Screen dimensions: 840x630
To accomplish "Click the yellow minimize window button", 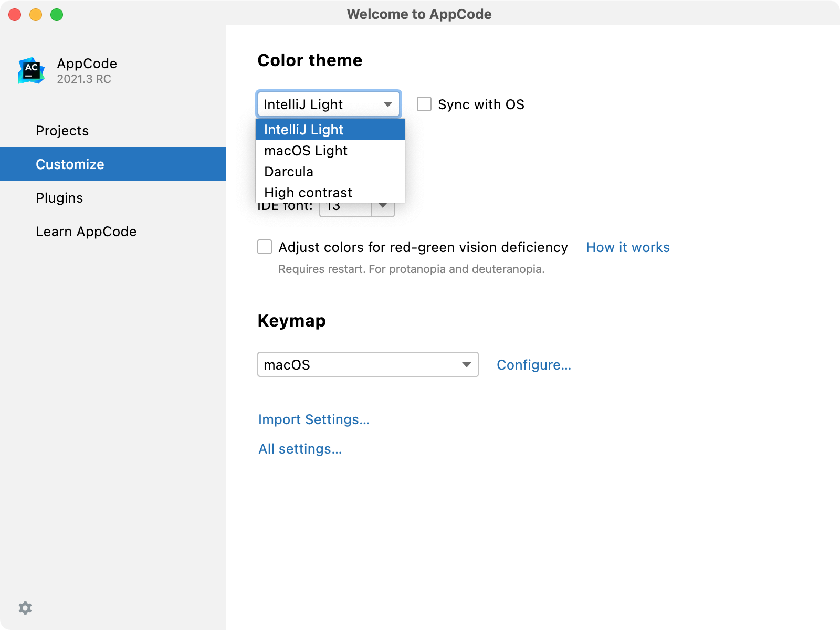I will point(36,15).
